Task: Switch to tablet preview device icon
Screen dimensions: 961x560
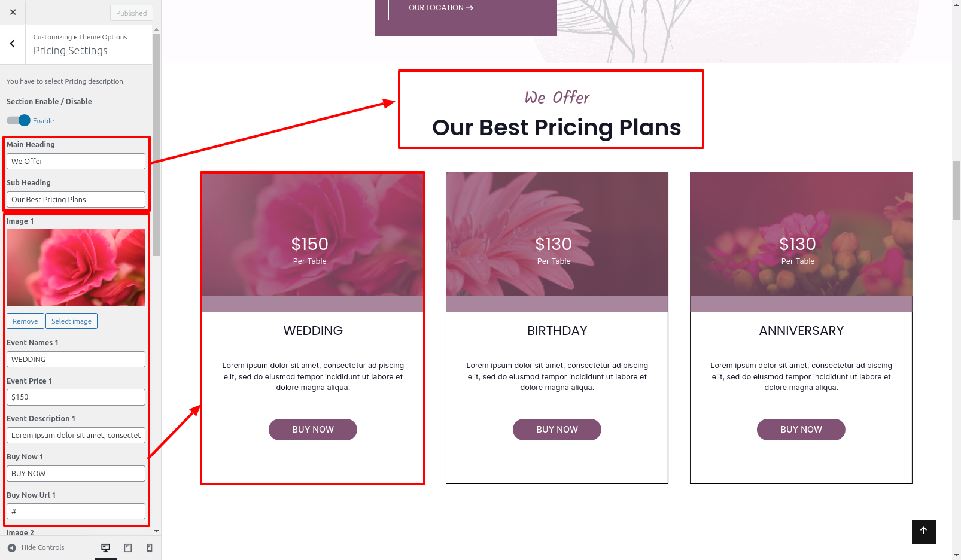Action: (x=128, y=547)
